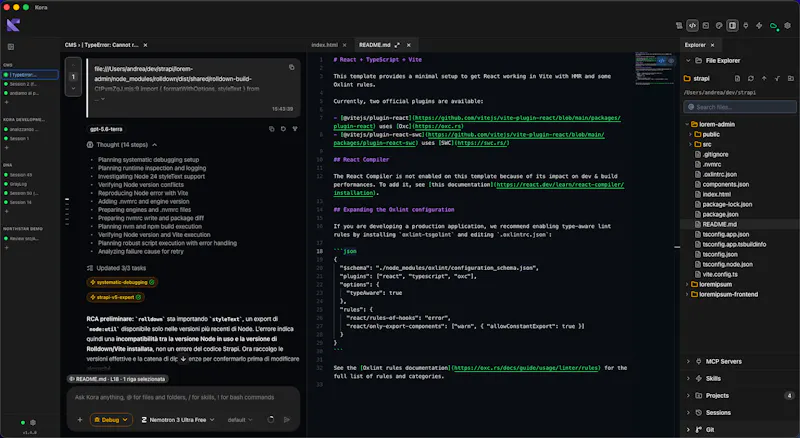The image size is (800, 438).
Task: Open vite.config.ts in the file tree
Action: [719, 274]
